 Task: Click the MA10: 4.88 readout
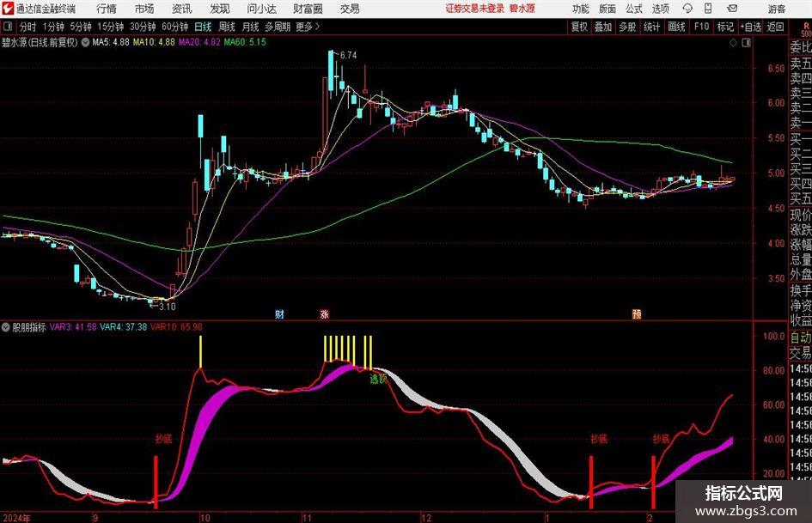(154, 42)
